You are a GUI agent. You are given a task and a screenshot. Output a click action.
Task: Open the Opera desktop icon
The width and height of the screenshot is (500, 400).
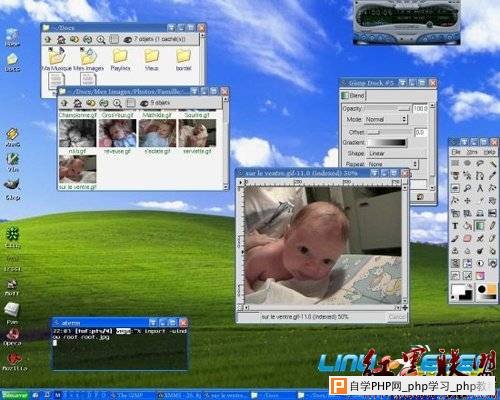coord(12,337)
